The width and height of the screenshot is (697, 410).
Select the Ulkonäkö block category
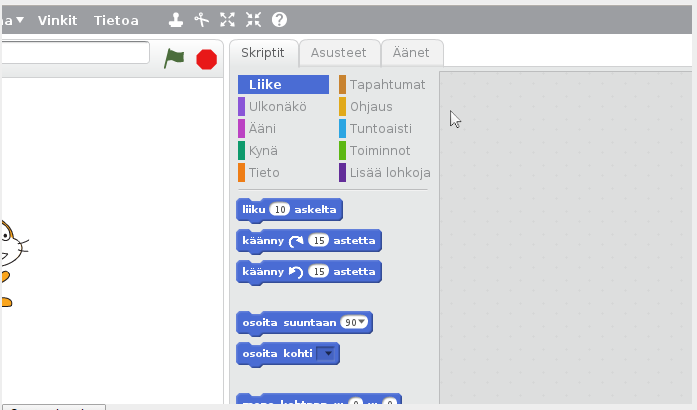click(277, 107)
